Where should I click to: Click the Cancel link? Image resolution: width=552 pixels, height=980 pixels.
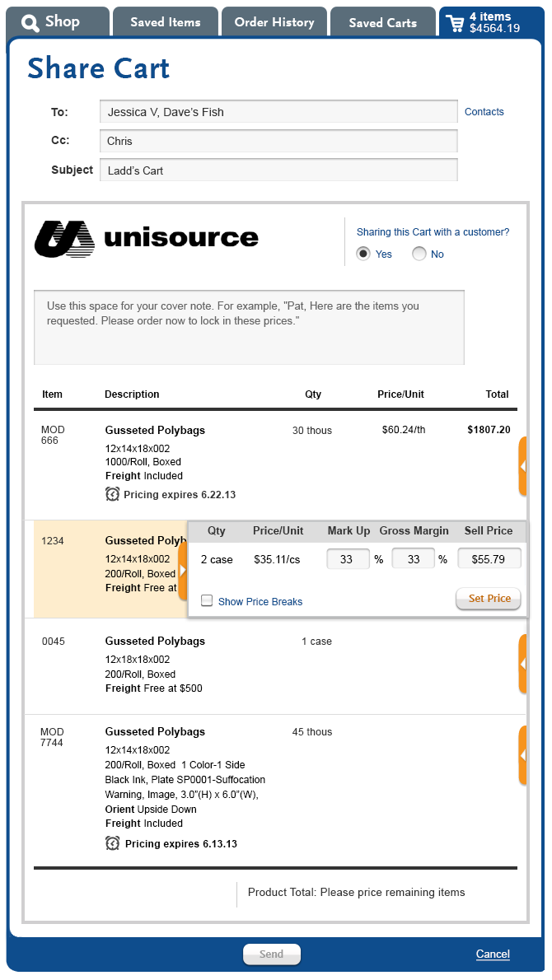(493, 954)
